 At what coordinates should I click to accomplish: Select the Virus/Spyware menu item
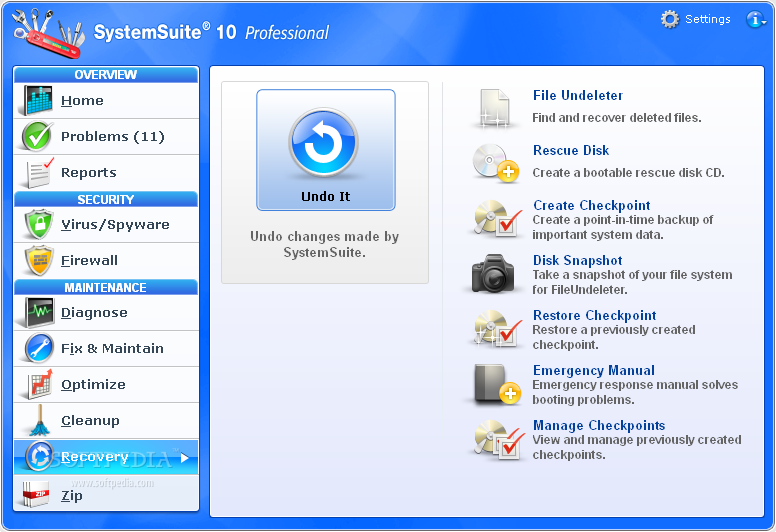(x=106, y=224)
